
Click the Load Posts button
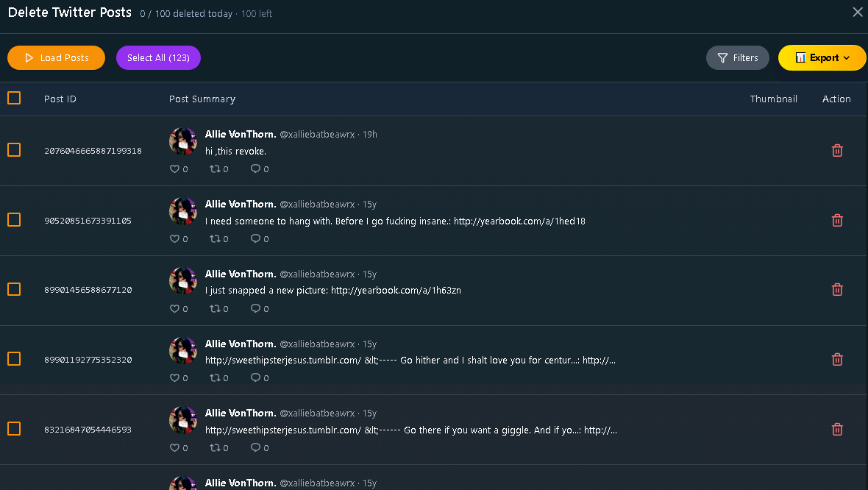click(x=56, y=57)
